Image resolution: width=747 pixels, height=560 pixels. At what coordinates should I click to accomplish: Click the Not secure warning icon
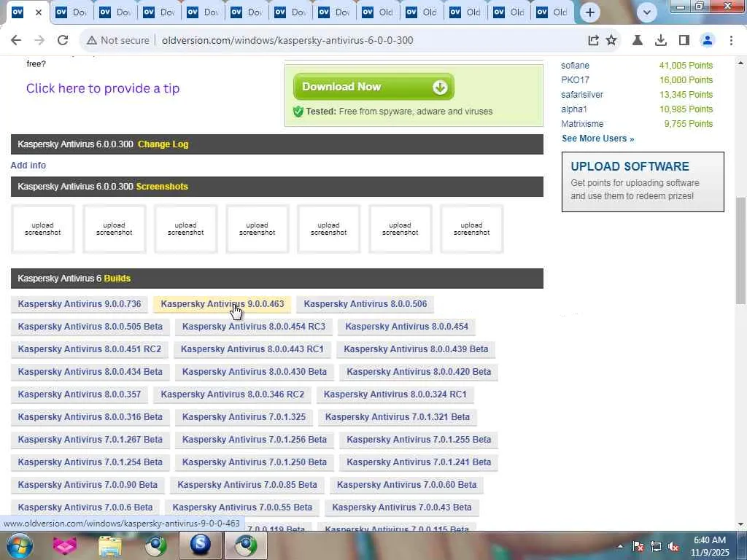91,41
